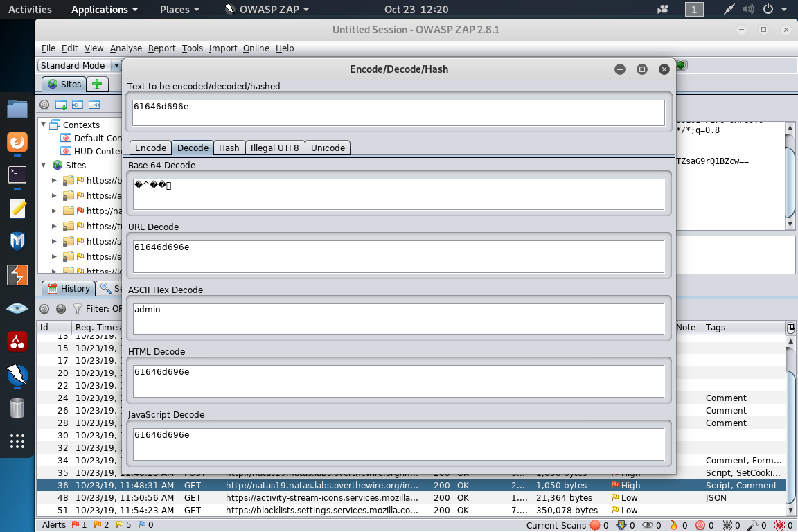Open the OWASP ZAP app menu in top bar

267,9
